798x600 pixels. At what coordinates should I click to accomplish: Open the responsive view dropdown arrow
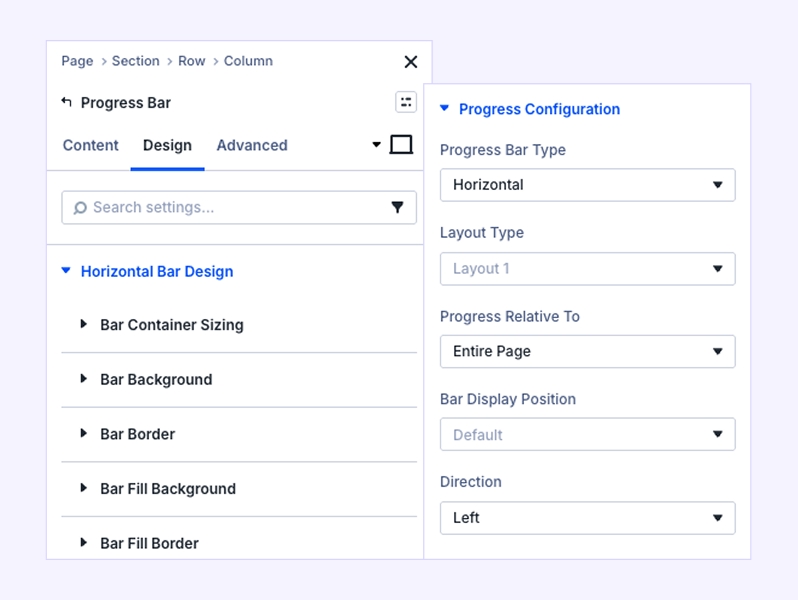pyautogui.click(x=377, y=145)
